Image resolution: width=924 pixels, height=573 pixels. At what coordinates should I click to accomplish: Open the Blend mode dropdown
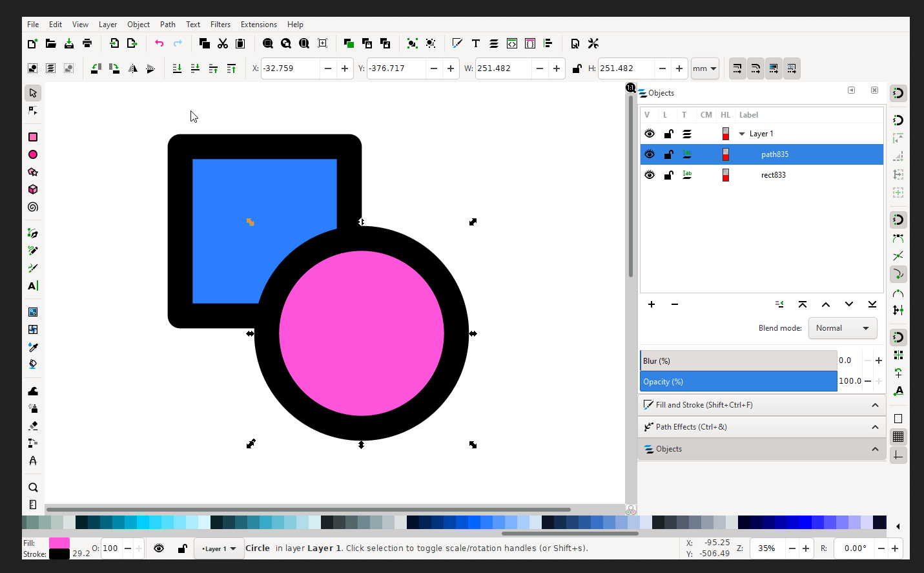tap(842, 328)
